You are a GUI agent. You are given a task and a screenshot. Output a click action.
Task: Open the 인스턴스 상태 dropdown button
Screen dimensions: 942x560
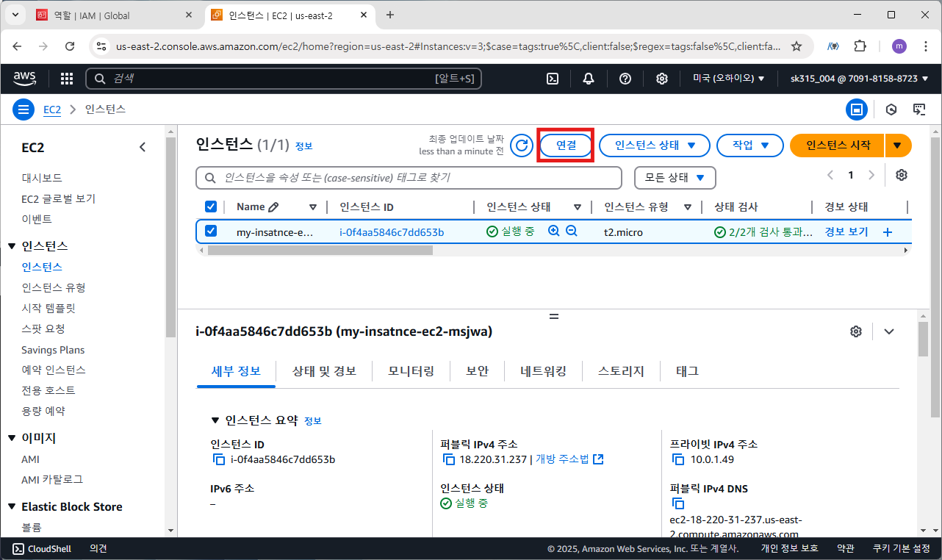(655, 146)
